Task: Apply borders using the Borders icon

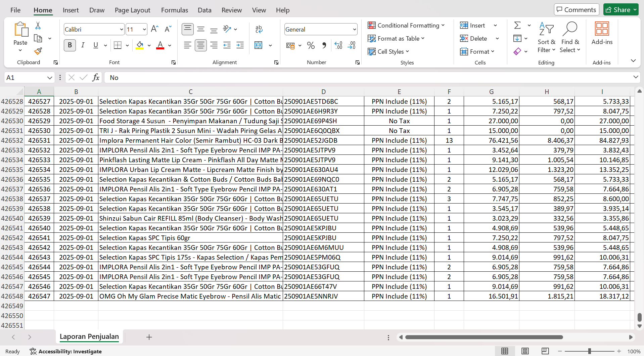Action: coord(118,45)
